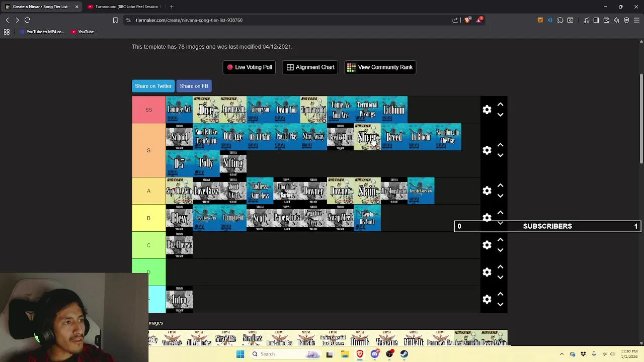Open Discord from the taskbar
Screen dimensions: 644x362
[x=375, y=354]
